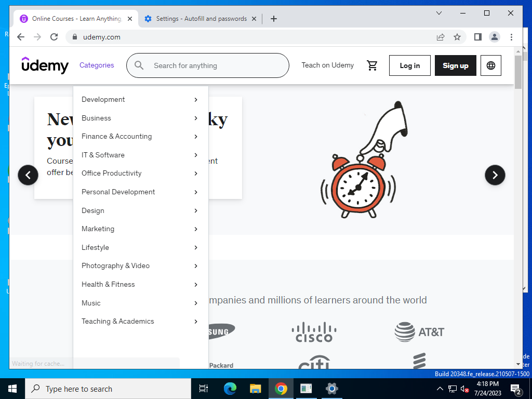Expand the Business category
The height and width of the screenshot is (399, 532).
[140, 118]
